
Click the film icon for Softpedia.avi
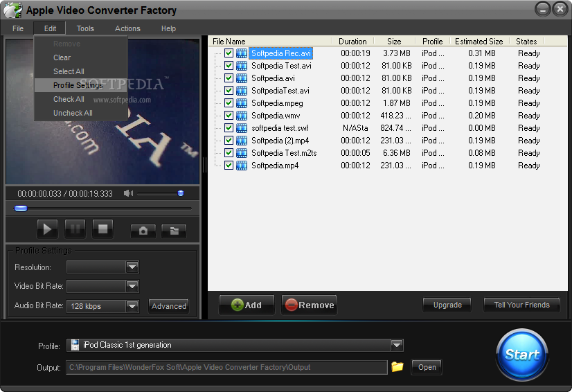[x=242, y=78]
